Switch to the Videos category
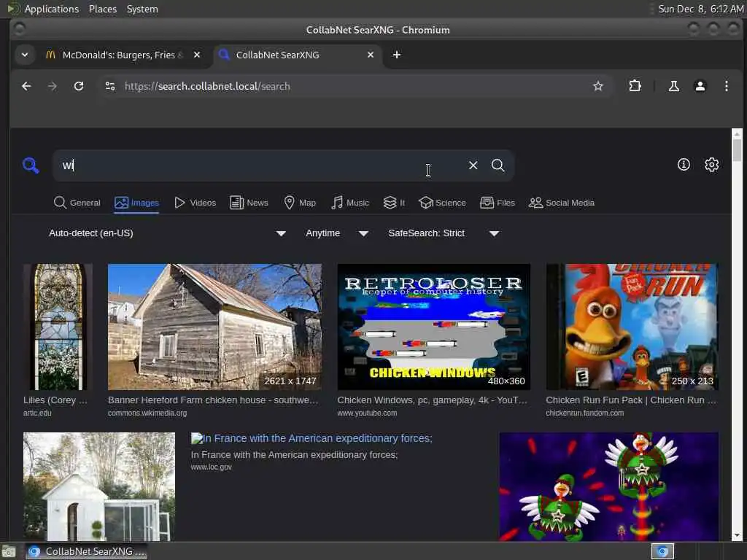 pos(195,203)
